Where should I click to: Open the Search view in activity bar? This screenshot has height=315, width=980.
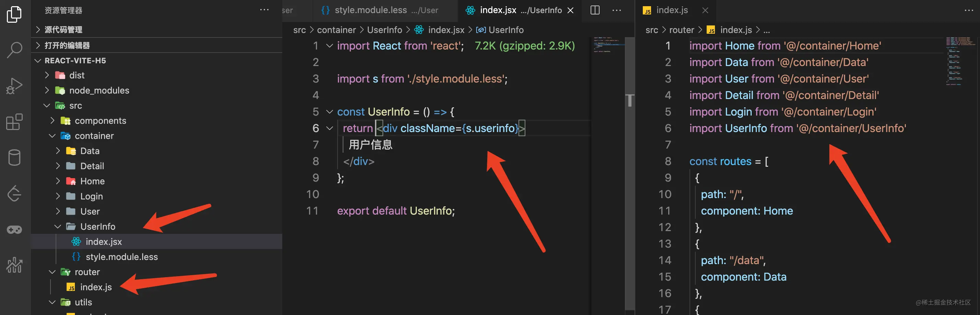click(x=14, y=50)
